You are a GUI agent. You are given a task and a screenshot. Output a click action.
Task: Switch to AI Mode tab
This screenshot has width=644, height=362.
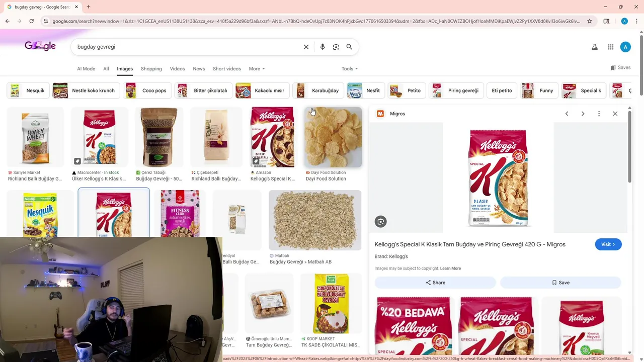pyautogui.click(x=86, y=69)
